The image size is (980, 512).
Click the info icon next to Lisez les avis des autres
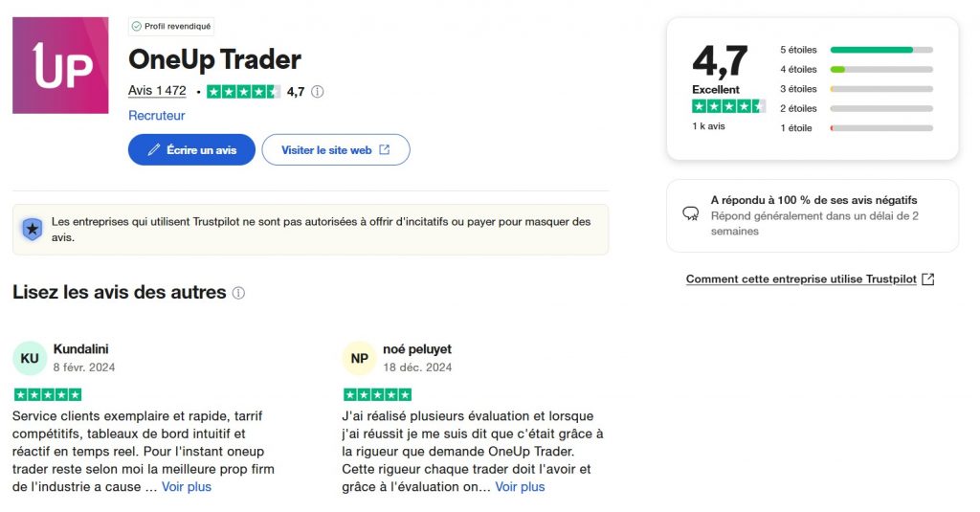coord(238,293)
